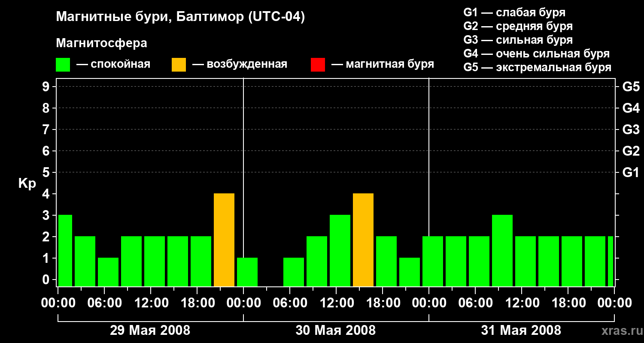
Task: Select the orange Kp 4 bar on 29 May
Action: [x=224, y=240]
